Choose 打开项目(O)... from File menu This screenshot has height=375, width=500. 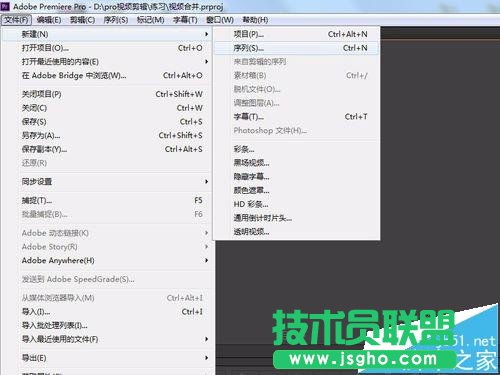coord(107,48)
